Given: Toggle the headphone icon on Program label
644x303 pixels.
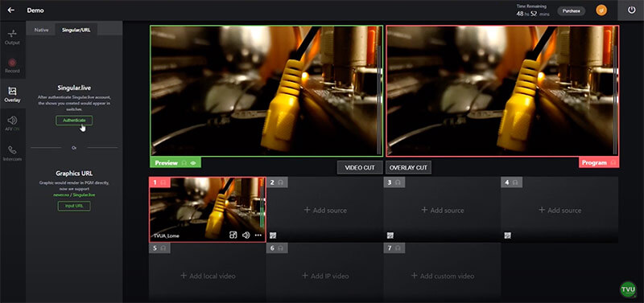Looking at the screenshot, I should point(613,163).
